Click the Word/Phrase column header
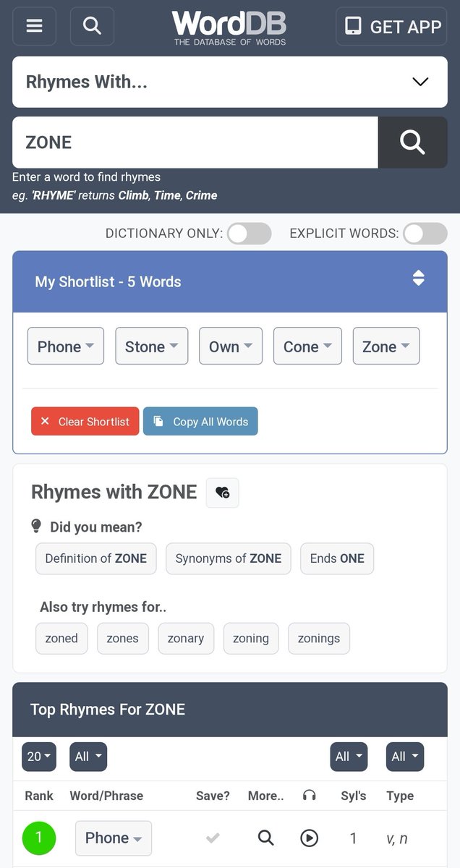This screenshot has width=460, height=868. tap(106, 796)
